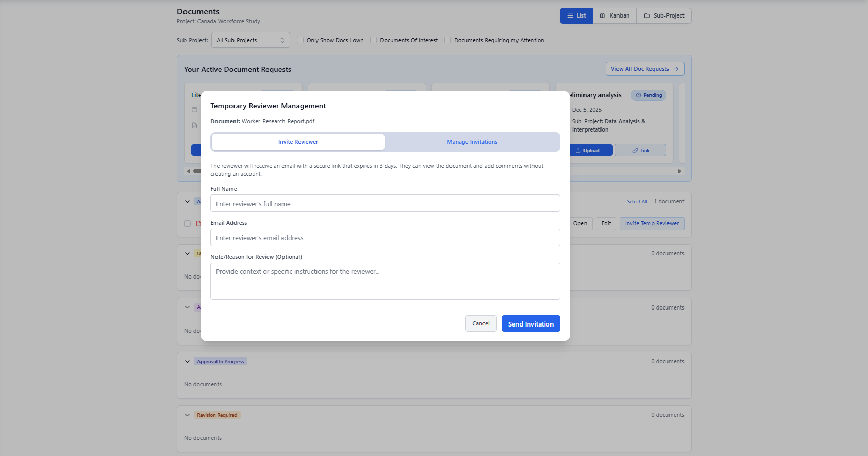Edit the document
868x456 pixels.
point(606,223)
